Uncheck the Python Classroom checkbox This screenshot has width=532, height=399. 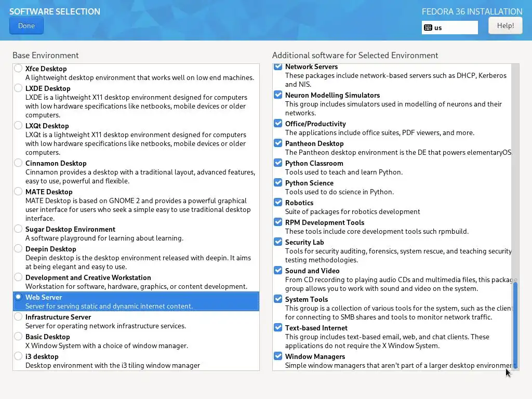coord(278,163)
